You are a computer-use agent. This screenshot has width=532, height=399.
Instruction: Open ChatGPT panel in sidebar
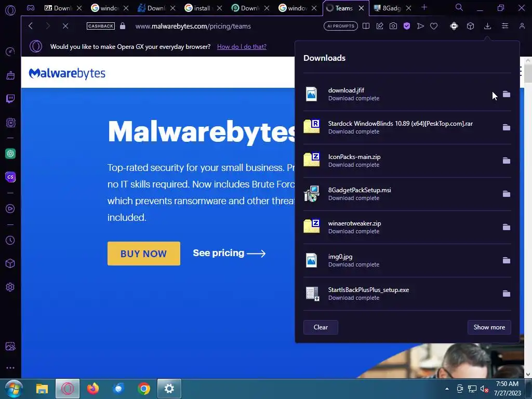pos(10,154)
